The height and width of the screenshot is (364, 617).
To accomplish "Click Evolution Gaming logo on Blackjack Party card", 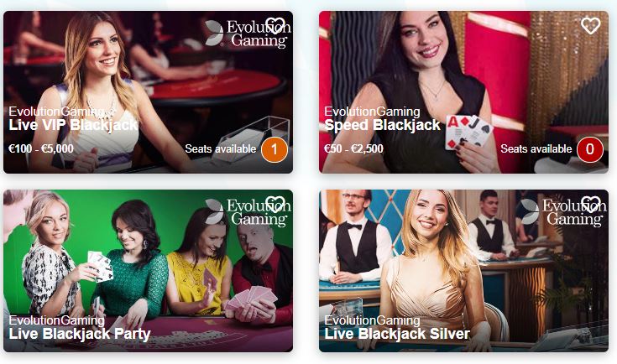I will [248, 212].
